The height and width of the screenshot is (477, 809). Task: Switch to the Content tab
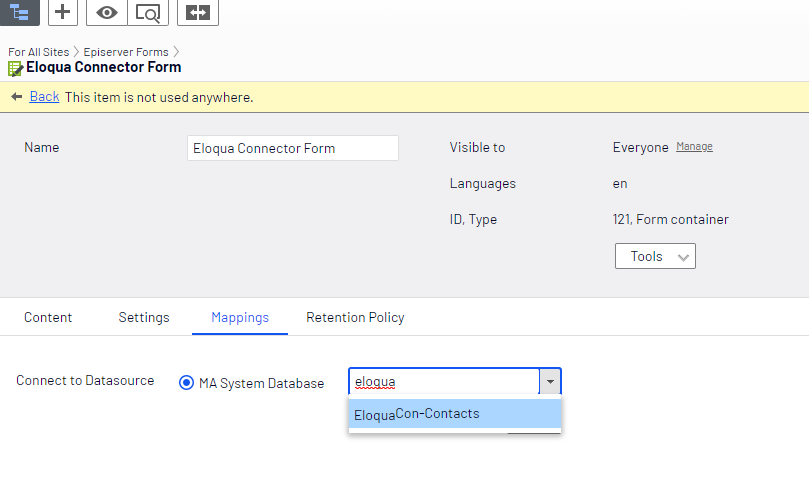(x=48, y=317)
